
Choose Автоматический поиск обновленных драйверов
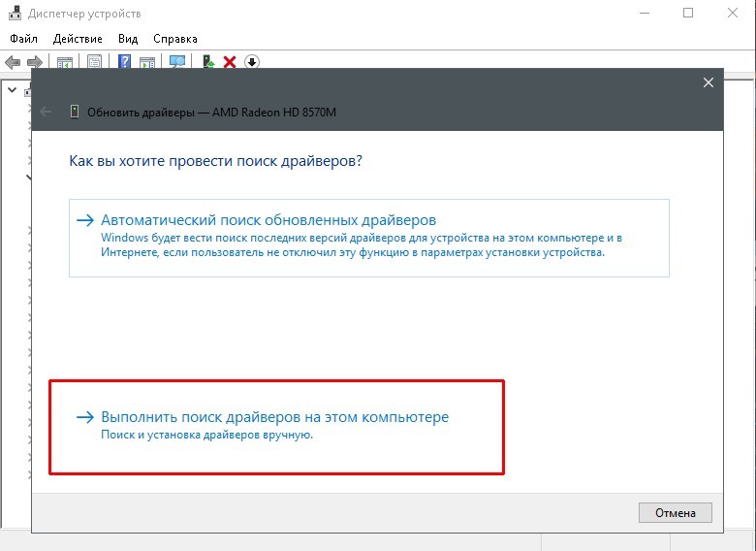point(369,238)
